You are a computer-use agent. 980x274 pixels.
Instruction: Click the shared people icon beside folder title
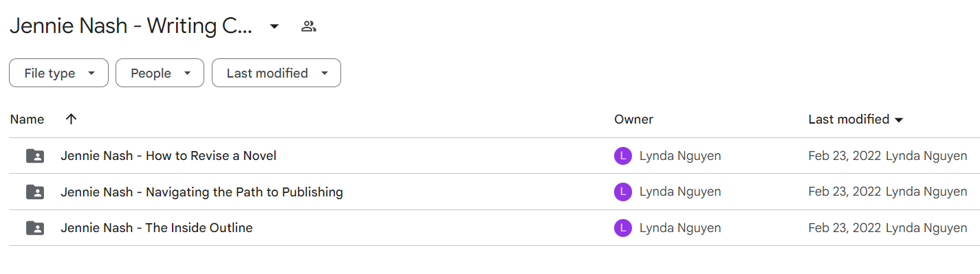309,27
